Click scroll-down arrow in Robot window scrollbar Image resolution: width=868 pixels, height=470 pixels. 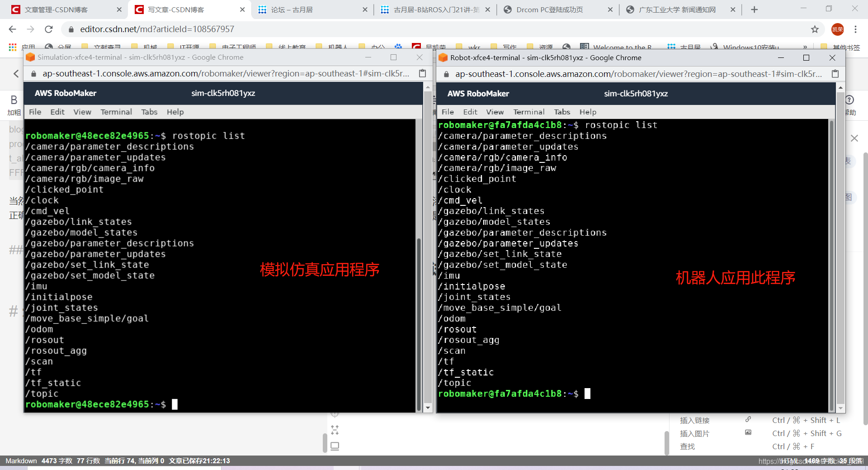(x=840, y=408)
